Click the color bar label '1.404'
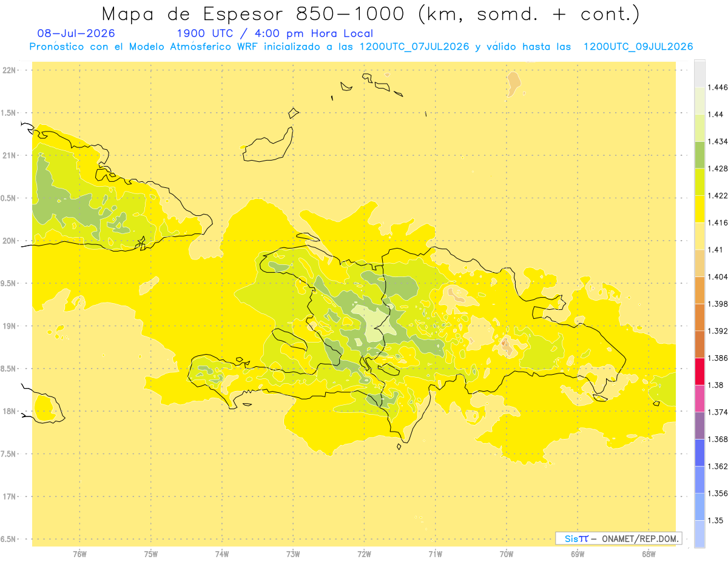The height and width of the screenshot is (562, 728). (x=718, y=277)
